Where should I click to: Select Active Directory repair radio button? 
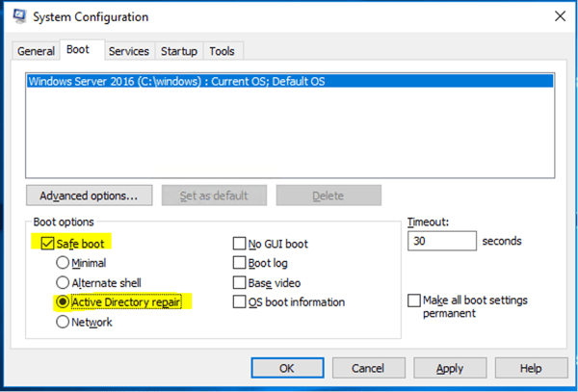click(x=63, y=302)
